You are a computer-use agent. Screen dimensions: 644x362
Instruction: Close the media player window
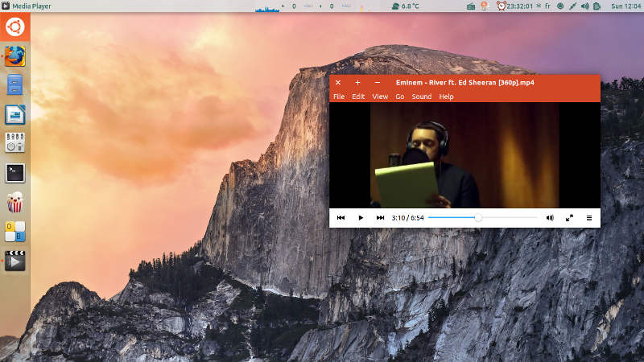338,83
